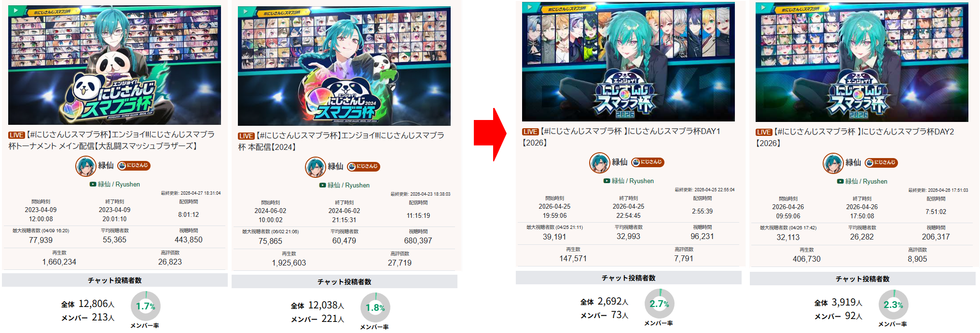Open the DAY1 2026 stream thumbnail
This screenshot has width=980, height=333.
[x=628, y=62]
